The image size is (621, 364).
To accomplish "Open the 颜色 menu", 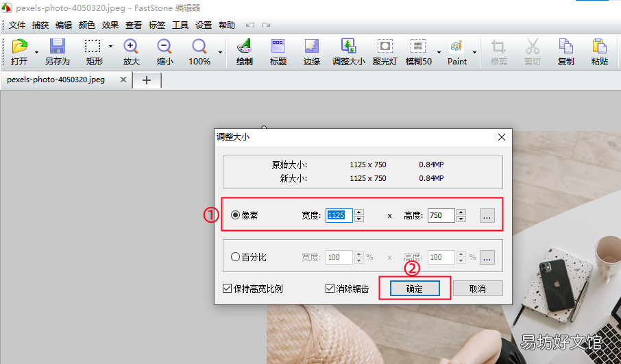I will point(87,25).
